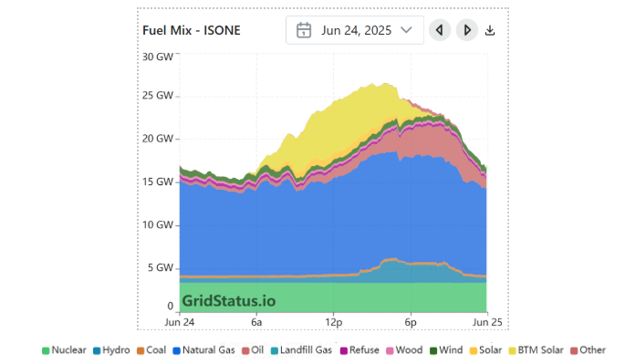Click the 15 GW axis label

[158, 182]
